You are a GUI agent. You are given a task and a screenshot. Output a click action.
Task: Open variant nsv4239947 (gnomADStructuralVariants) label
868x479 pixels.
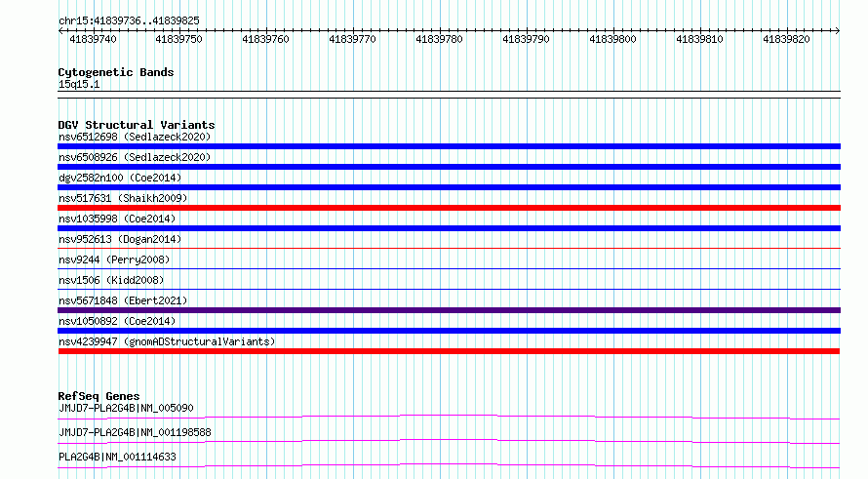point(167,341)
